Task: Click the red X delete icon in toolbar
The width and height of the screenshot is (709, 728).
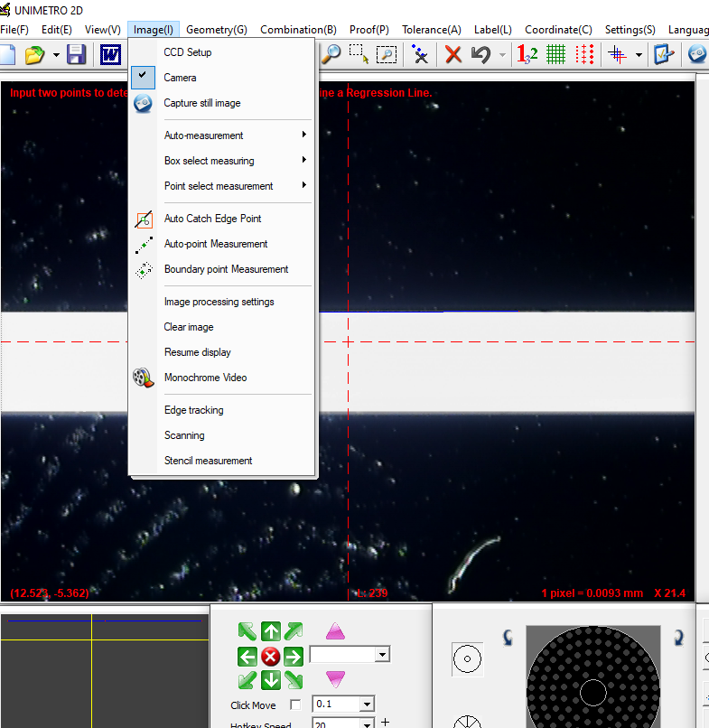Action: point(453,54)
